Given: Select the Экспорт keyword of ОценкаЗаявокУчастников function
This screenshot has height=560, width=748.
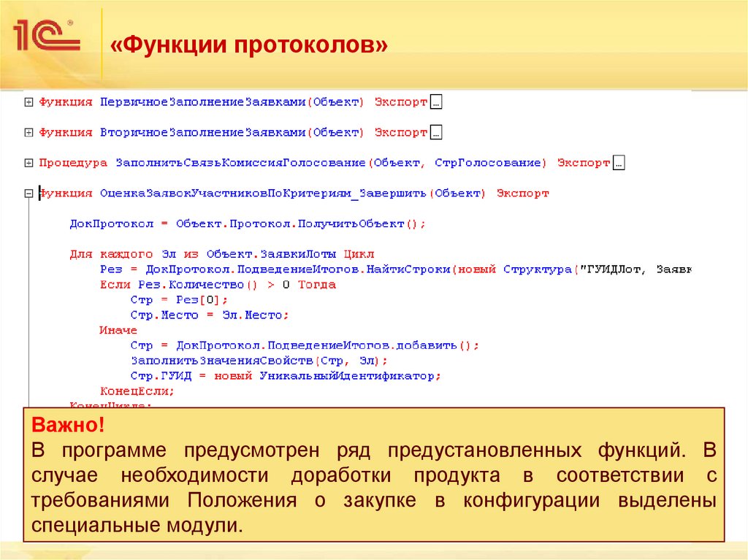Looking at the screenshot, I should coord(523,193).
